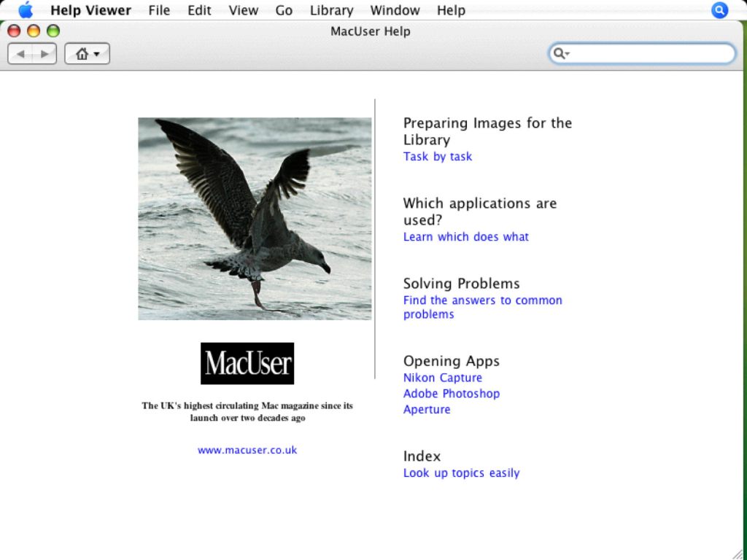
Task: Click the search magnifier dropdown
Action: pos(561,53)
